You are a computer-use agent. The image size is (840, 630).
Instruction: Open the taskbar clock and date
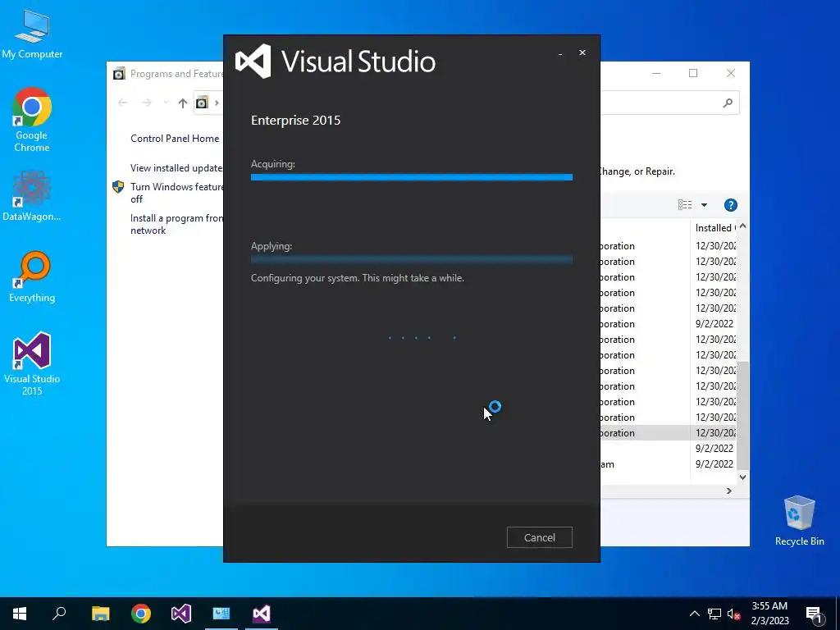click(x=769, y=614)
